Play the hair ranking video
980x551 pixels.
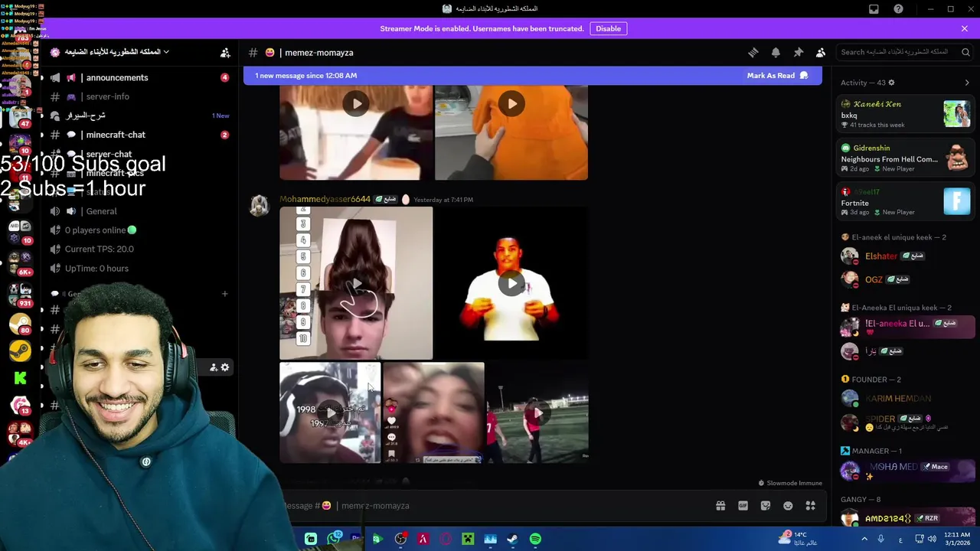[x=356, y=283]
